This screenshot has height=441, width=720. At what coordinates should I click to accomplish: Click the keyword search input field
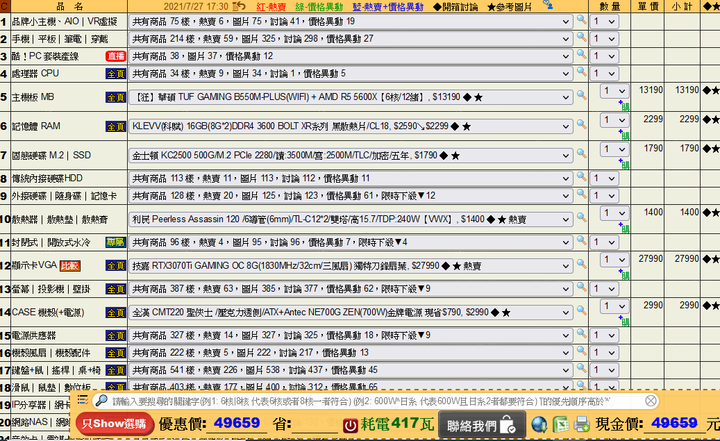coord(376,401)
